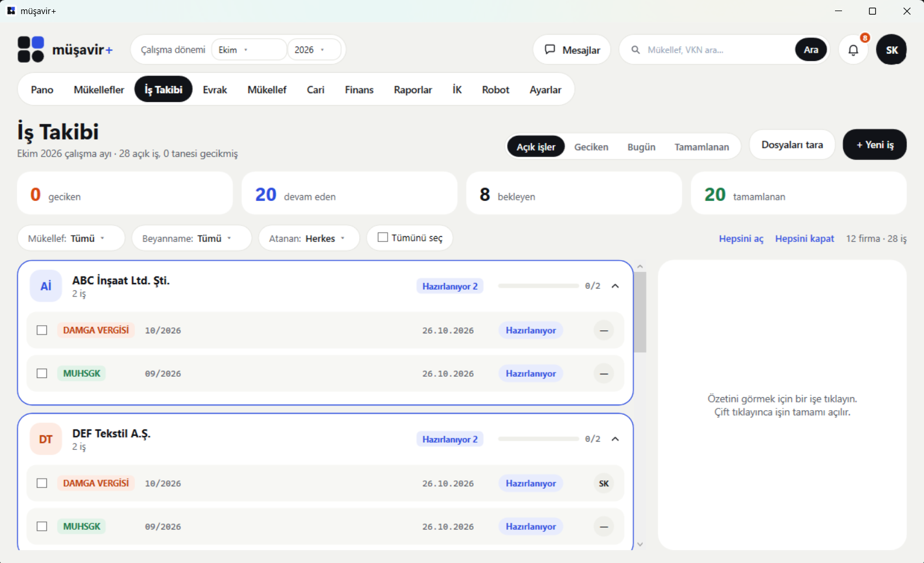
Task: Check the ABC İnşaat MUHSGK checkbox
Action: (x=42, y=373)
